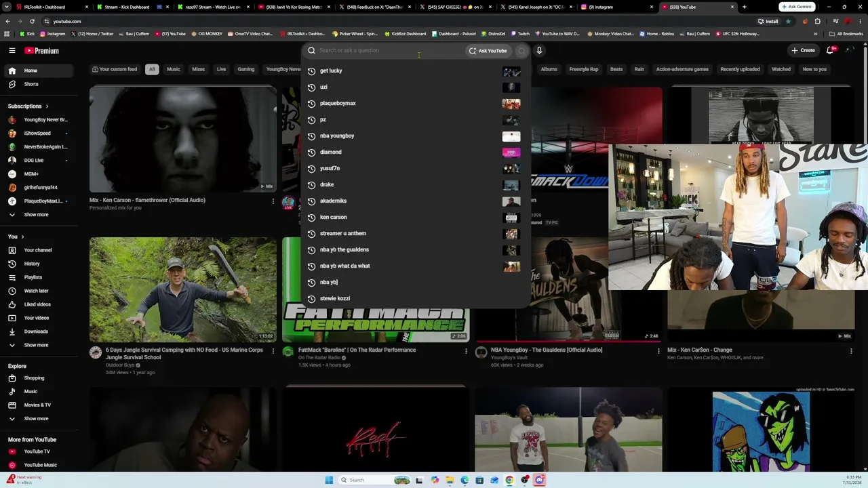Select the "plaqueboymax" search suggestion
The height and width of the screenshot is (488, 868).
(x=414, y=103)
